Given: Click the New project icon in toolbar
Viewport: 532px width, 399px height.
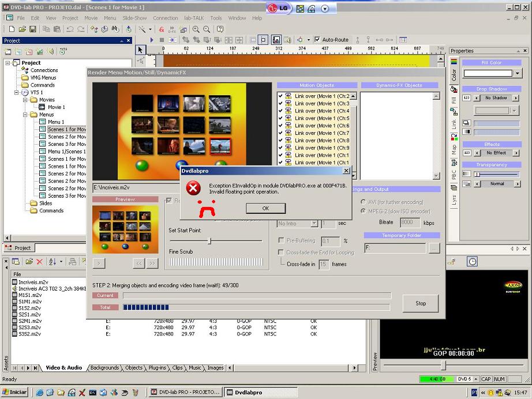Looking at the screenshot, I should [x=12, y=29].
